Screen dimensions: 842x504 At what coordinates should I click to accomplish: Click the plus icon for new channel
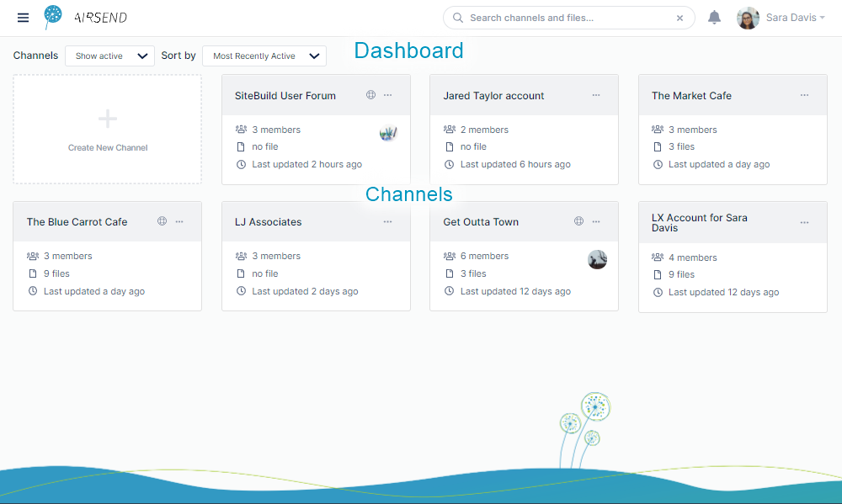[x=108, y=119]
